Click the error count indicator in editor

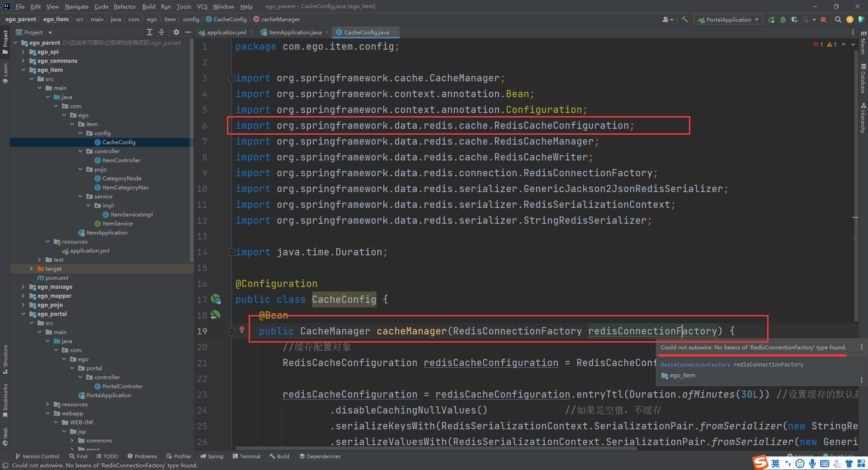(819, 44)
